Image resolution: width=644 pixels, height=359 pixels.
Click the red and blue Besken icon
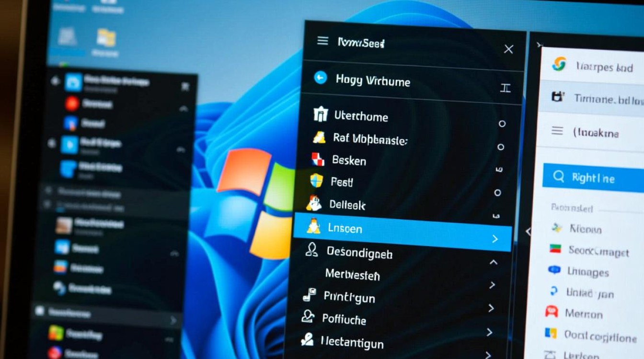point(318,159)
